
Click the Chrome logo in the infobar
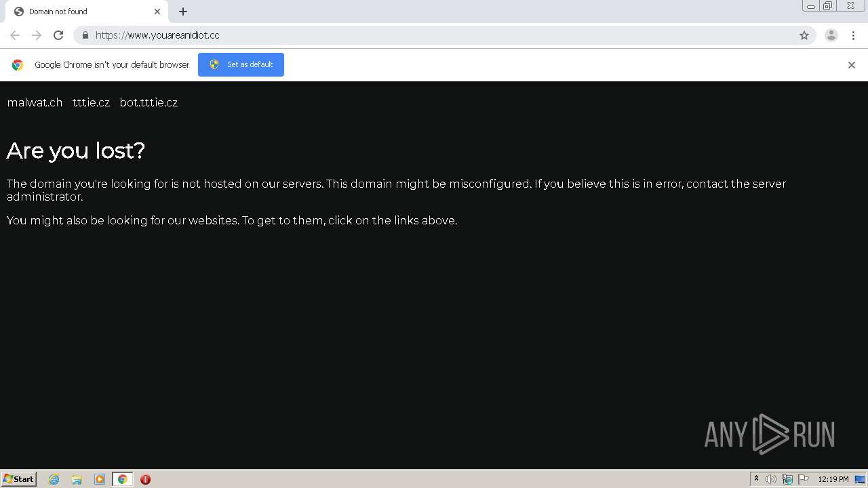[x=18, y=65]
